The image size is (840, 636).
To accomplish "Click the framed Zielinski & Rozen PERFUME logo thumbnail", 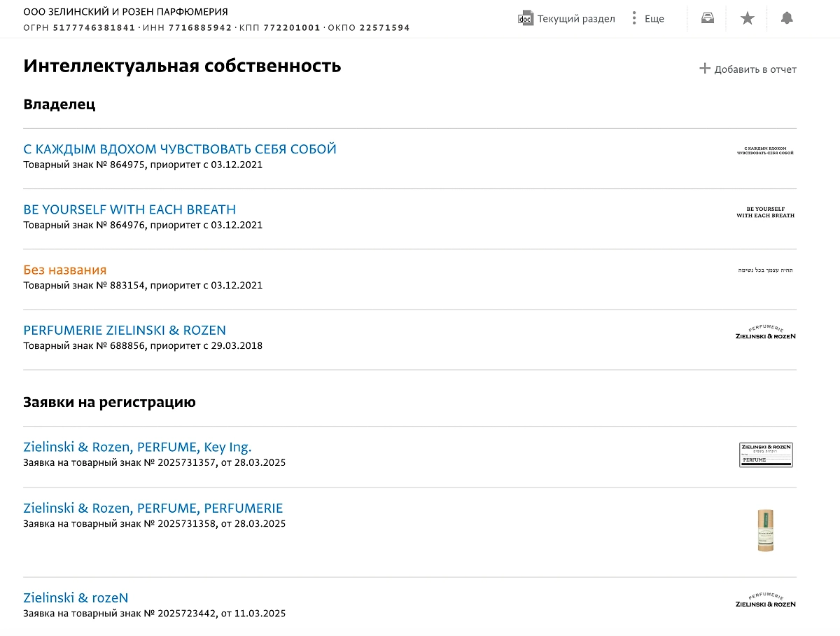I will point(766,454).
